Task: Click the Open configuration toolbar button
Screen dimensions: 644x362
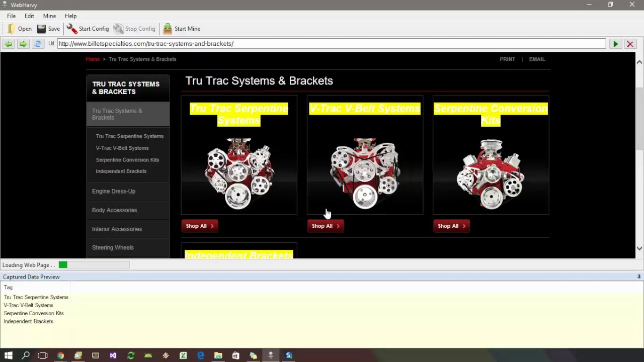Action: click(20, 29)
